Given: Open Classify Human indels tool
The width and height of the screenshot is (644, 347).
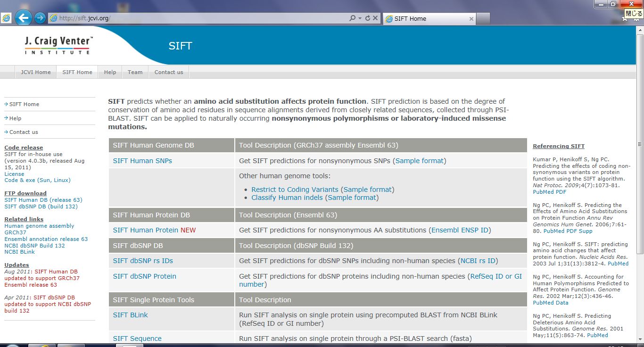Looking at the screenshot, I should pyautogui.click(x=287, y=198).
